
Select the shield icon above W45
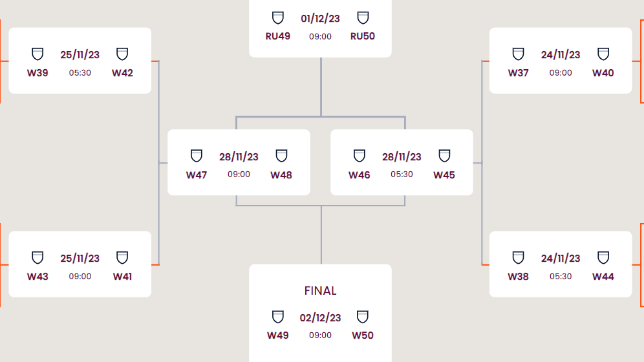[444, 156]
